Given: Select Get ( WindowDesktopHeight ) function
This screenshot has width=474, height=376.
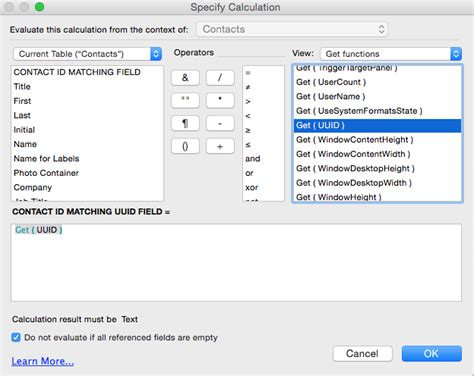Looking at the screenshot, I should click(377, 168).
